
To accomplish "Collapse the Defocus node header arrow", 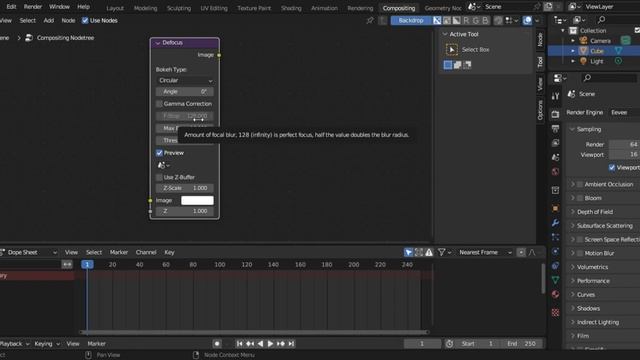I will click(158, 43).
